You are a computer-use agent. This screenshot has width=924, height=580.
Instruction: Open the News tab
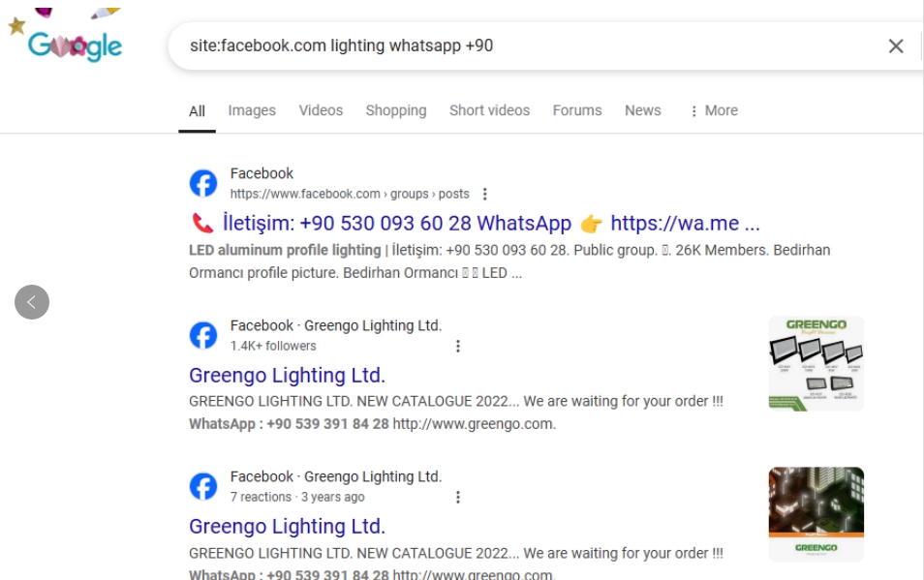(643, 110)
